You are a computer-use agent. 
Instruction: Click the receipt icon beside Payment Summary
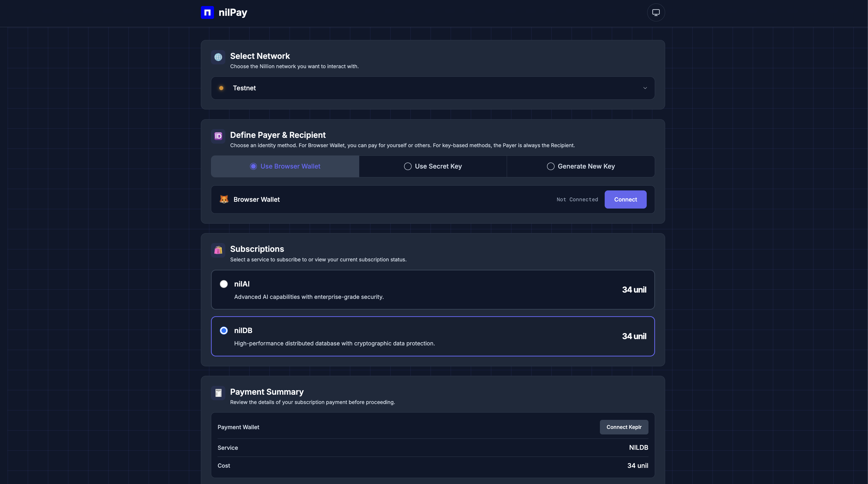[x=218, y=393]
